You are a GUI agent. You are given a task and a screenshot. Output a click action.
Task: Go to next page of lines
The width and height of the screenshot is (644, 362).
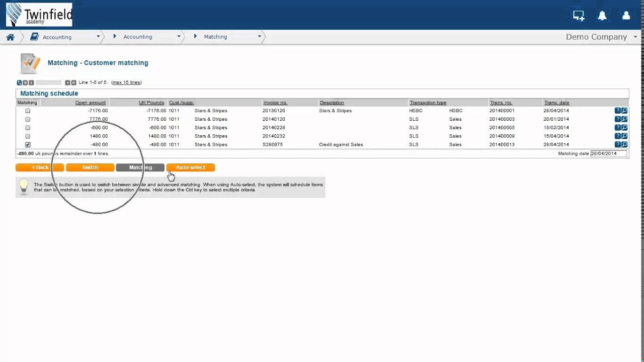(67, 82)
